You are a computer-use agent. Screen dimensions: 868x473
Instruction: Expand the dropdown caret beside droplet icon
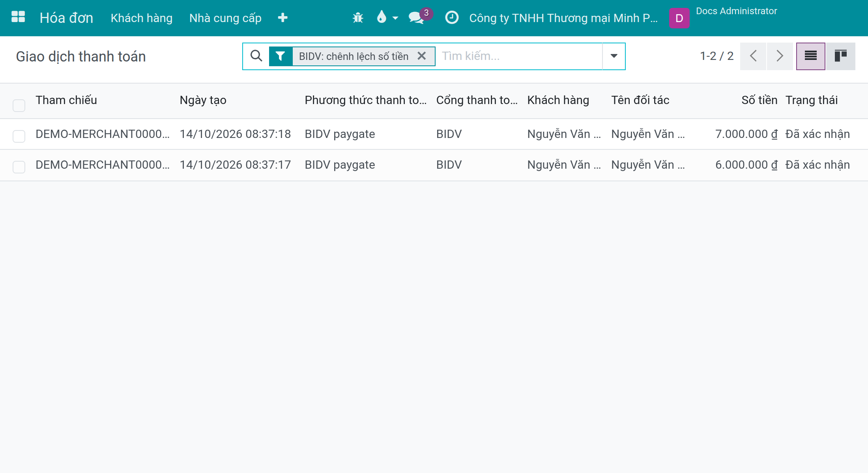tap(395, 18)
